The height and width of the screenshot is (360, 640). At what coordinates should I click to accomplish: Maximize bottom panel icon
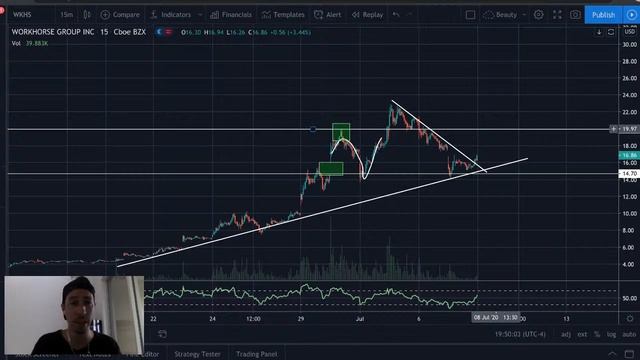pyautogui.click(x=630, y=353)
